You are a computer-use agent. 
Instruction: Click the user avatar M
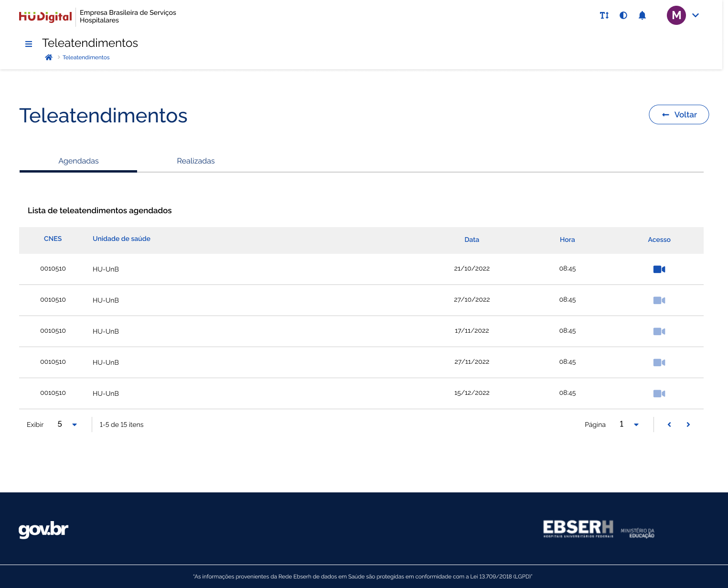tap(676, 15)
